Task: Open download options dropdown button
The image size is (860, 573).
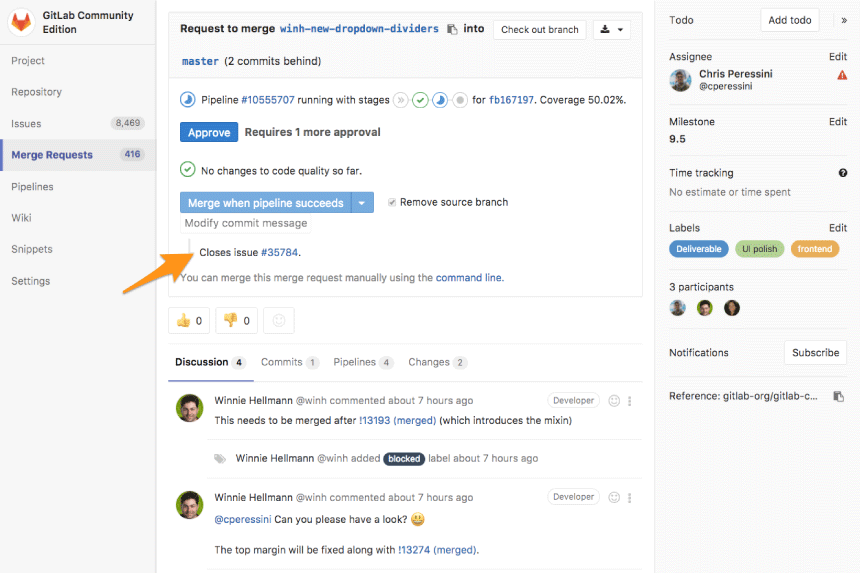Action: coord(612,30)
